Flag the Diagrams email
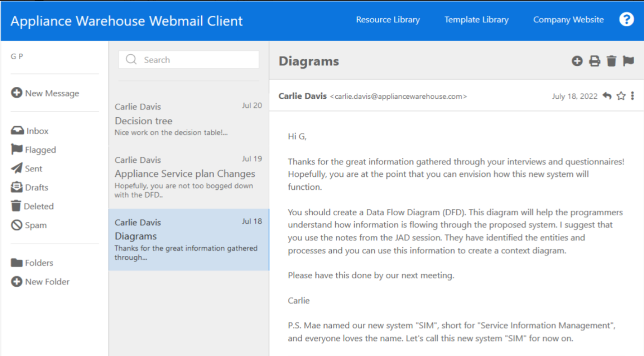The image size is (644, 356). click(628, 61)
